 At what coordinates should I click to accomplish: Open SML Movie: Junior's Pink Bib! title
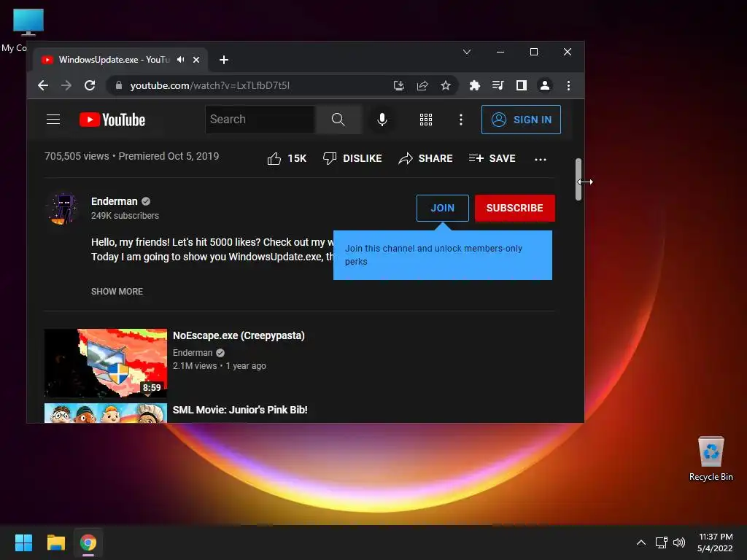tap(240, 410)
